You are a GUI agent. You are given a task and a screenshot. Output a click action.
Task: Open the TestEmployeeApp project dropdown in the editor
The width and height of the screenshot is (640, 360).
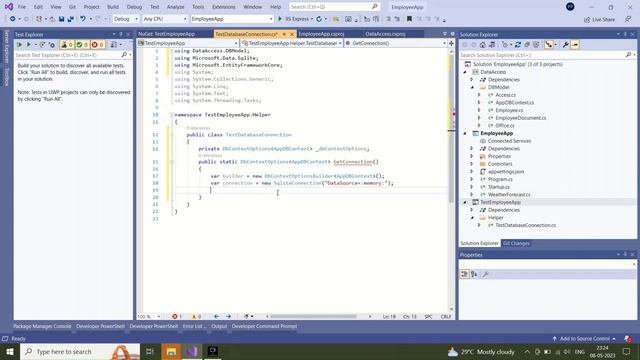(x=188, y=43)
